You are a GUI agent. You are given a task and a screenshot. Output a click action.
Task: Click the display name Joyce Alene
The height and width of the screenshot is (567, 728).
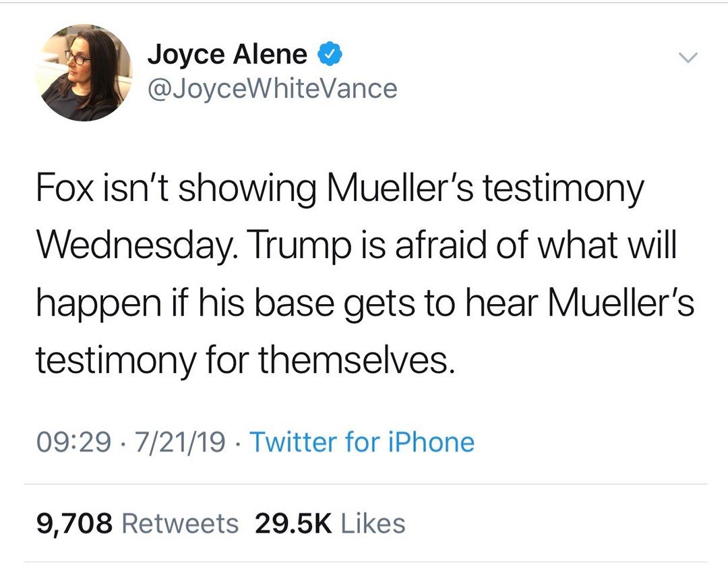click(x=227, y=55)
